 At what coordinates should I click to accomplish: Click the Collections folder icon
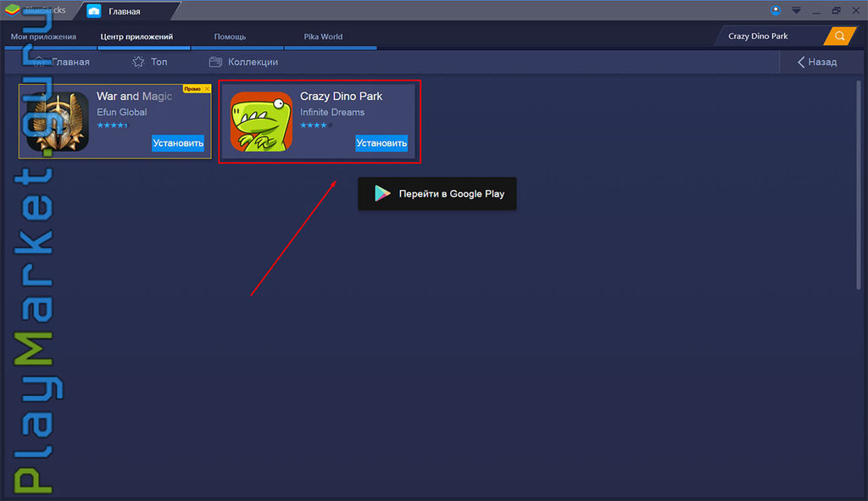215,62
